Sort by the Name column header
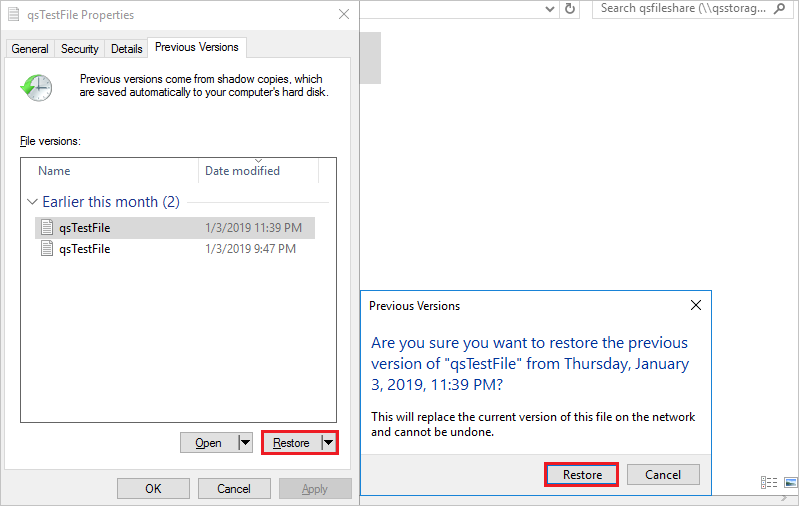Screen dimensions: 799x506 (x=110, y=171)
